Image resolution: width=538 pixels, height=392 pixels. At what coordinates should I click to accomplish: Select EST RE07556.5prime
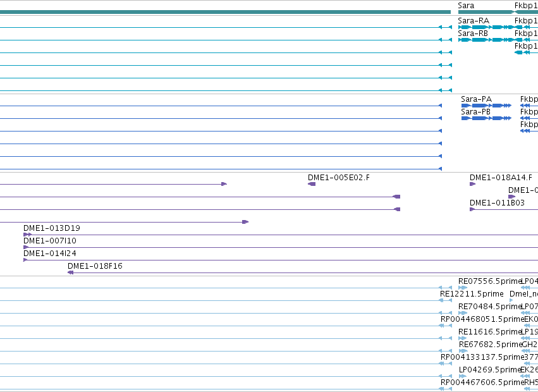463,288
